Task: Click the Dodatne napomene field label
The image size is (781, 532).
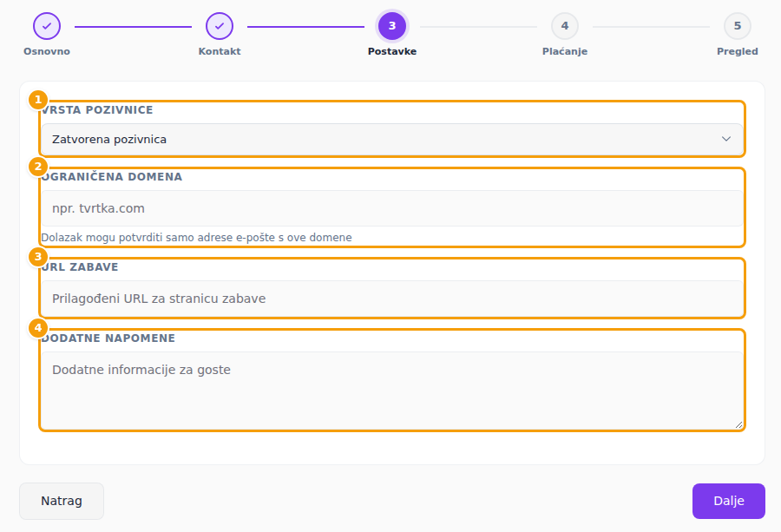Action: (108, 338)
